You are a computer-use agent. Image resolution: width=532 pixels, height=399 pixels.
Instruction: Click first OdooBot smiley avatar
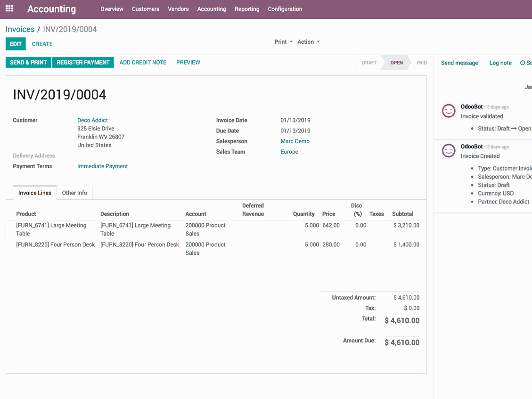click(x=449, y=111)
